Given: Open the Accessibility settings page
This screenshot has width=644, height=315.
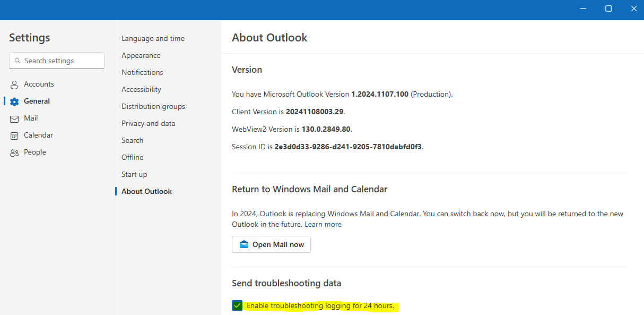Looking at the screenshot, I should point(141,89).
